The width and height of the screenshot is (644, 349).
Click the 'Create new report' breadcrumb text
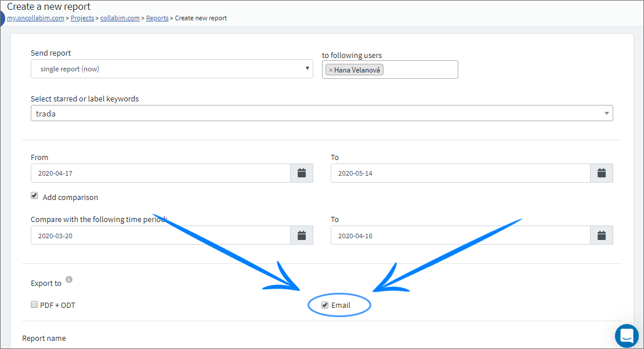point(201,18)
